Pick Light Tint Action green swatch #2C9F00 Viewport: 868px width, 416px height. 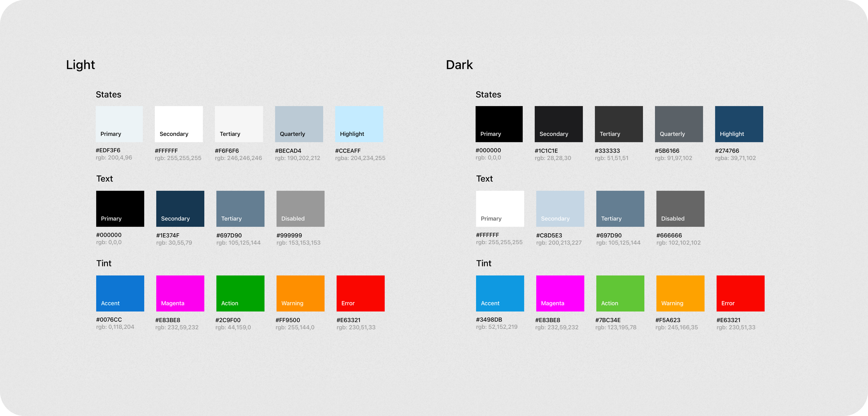(x=240, y=293)
